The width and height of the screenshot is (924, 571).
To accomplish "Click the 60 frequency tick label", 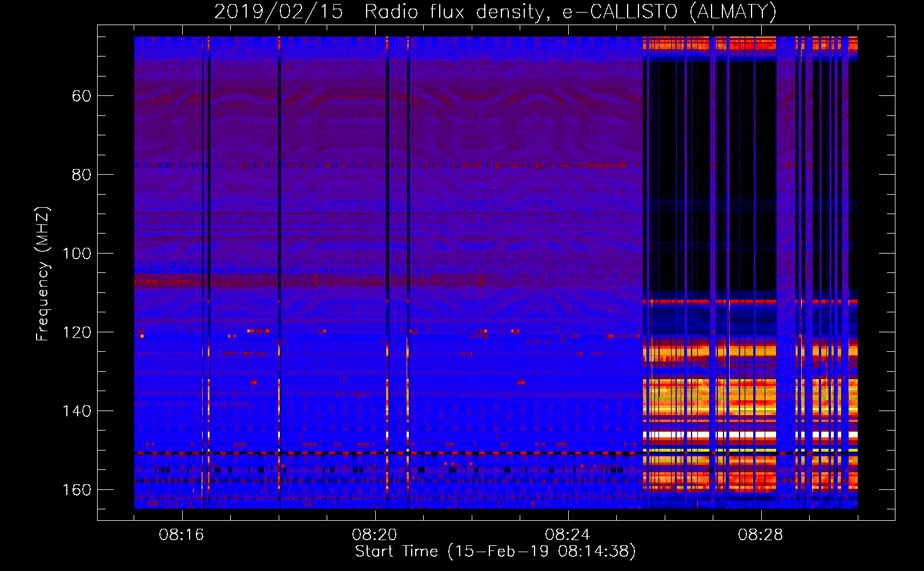I will pyautogui.click(x=82, y=96).
